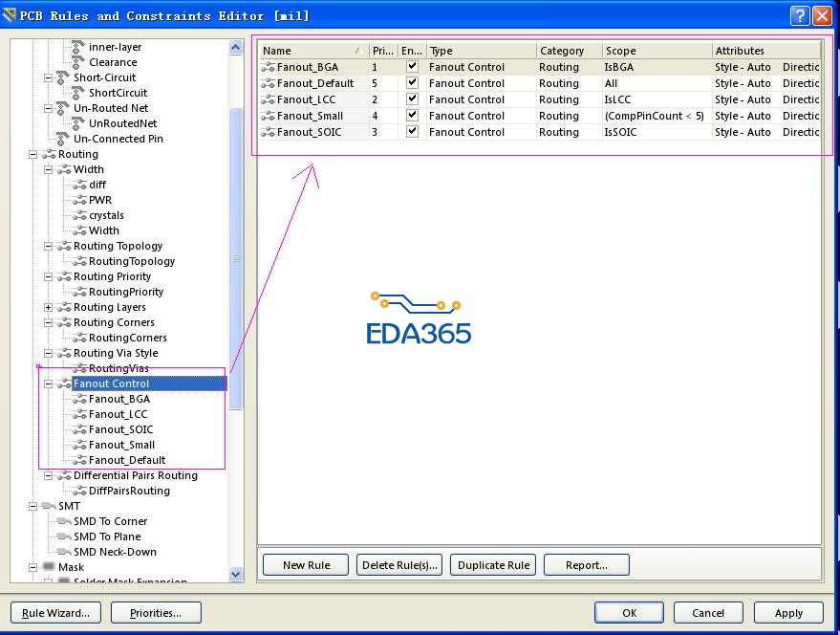Click the SMD To Corner icon
The width and height of the screenshot is (840, 635).
click(x=64, y=521)
